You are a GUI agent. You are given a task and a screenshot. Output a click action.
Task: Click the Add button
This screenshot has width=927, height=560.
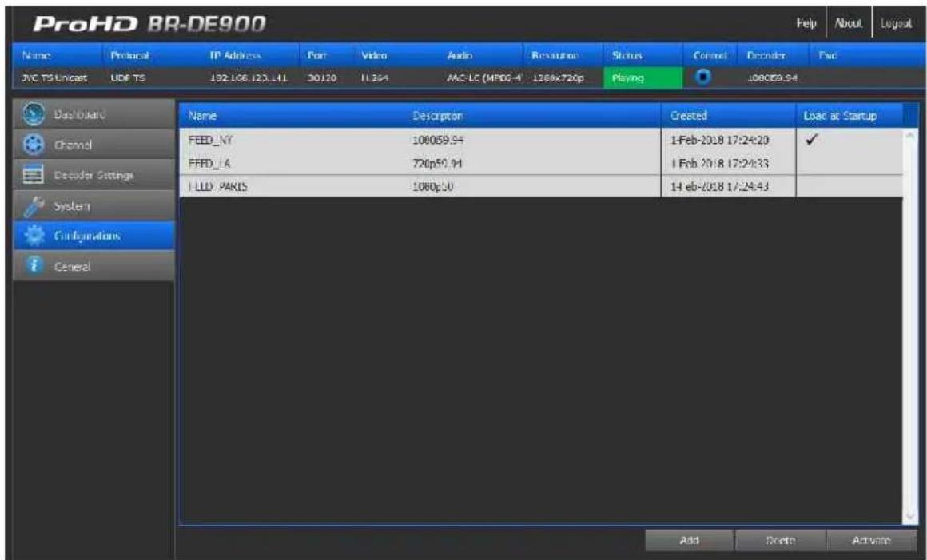click(689, 540)
